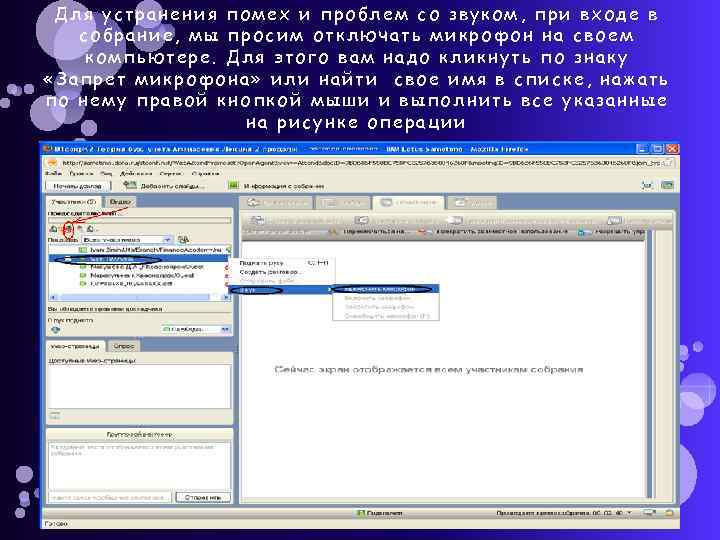Click the first icon in the participants toolbar
The image size is (720, 540).
click(x=53, y=228)
